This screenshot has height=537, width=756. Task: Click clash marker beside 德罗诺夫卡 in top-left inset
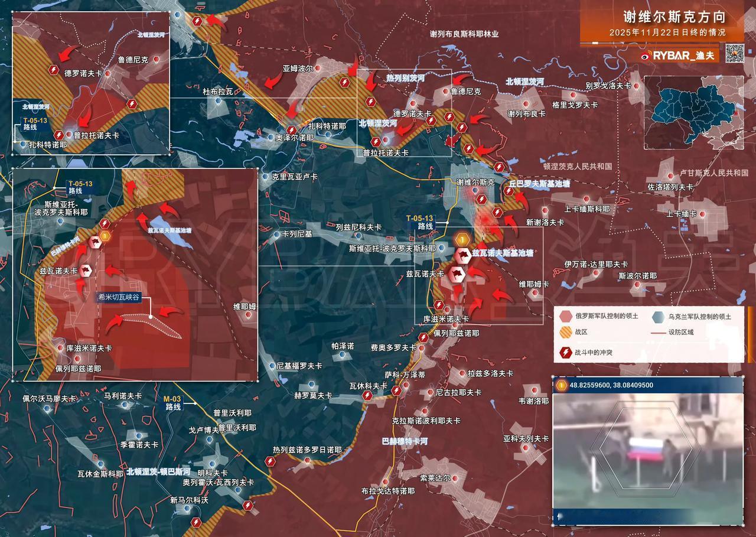[54, 70]
